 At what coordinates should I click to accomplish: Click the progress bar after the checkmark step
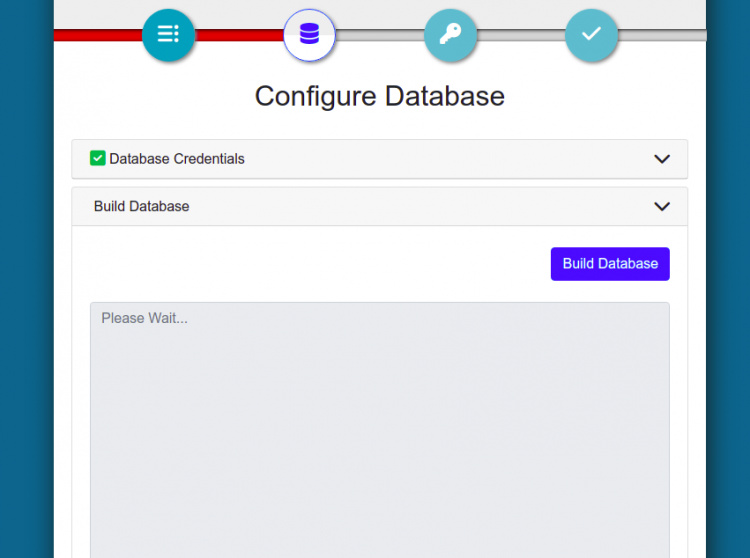click(x=660, y=35)
